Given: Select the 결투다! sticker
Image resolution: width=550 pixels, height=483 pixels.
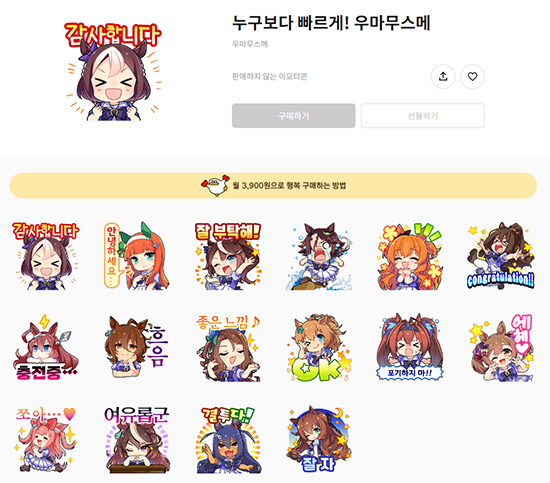Looking at the screenshot, I should click(228, 440).
